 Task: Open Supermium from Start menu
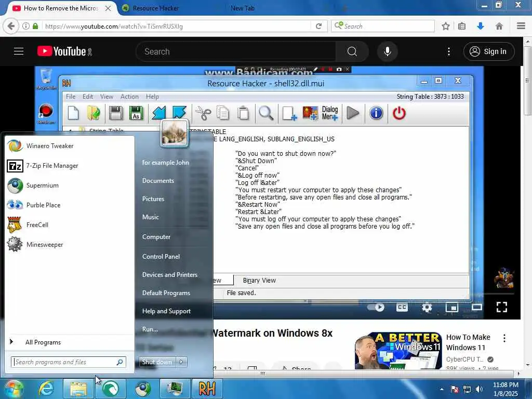click(70, 185)
